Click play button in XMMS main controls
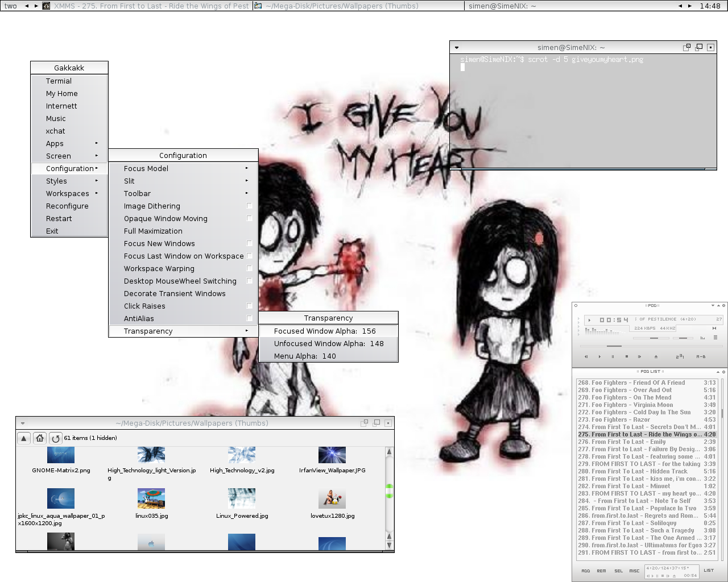The height and width of the screenshot is (582, 728). pos(599,357)
